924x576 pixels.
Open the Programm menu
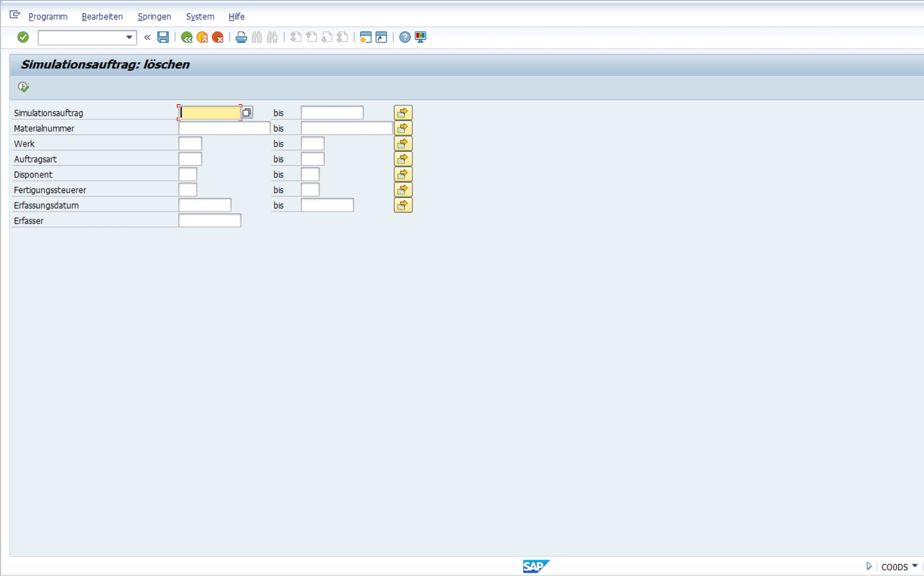coord(48,17)
